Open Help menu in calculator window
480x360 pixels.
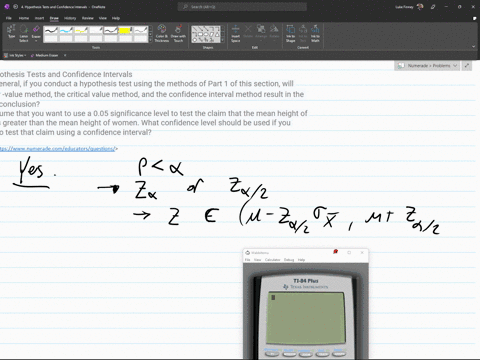301,260
